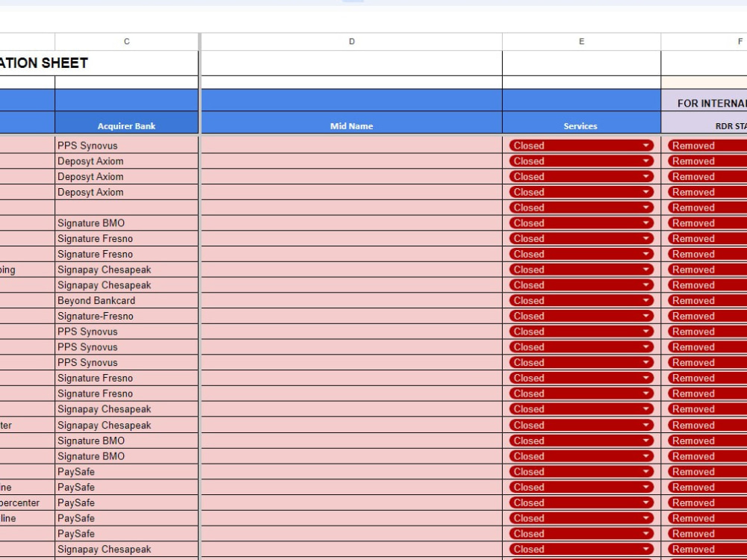This screenshot has width=747, height=560.
Task: Open Removed dropdown in Beyond Bankcard row
Action: click(x=707, y=300)
